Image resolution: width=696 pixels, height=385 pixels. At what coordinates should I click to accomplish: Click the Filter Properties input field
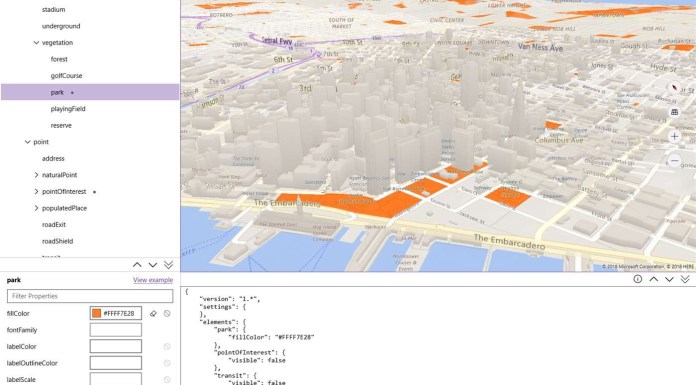pos(90,296)
